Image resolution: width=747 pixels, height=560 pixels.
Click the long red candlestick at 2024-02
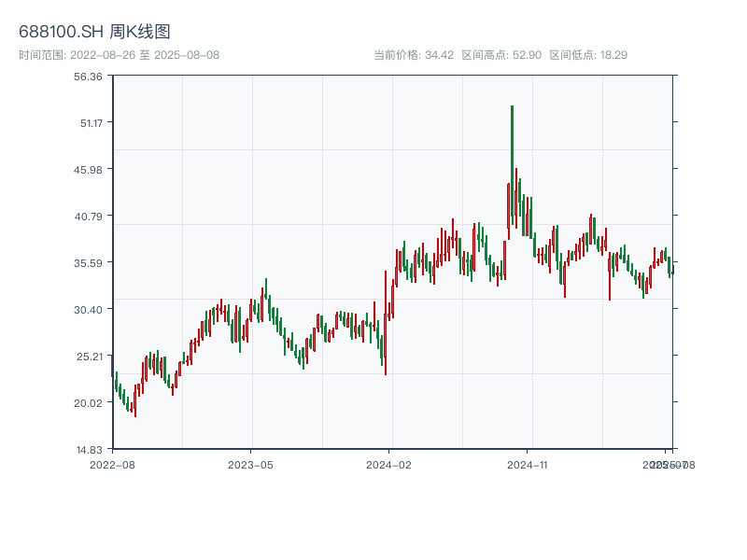pos(385,322)
